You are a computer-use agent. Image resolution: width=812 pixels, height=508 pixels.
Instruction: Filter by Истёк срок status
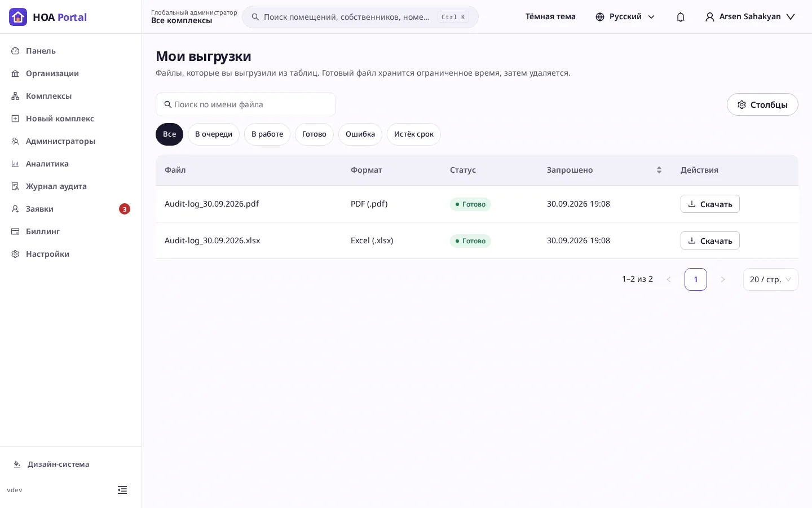(414, 134)
